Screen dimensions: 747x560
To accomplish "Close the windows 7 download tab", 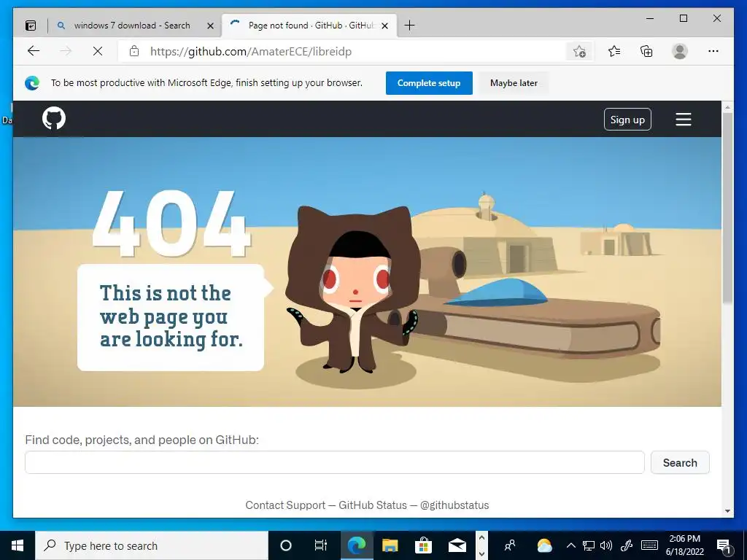I will (210, 26).
